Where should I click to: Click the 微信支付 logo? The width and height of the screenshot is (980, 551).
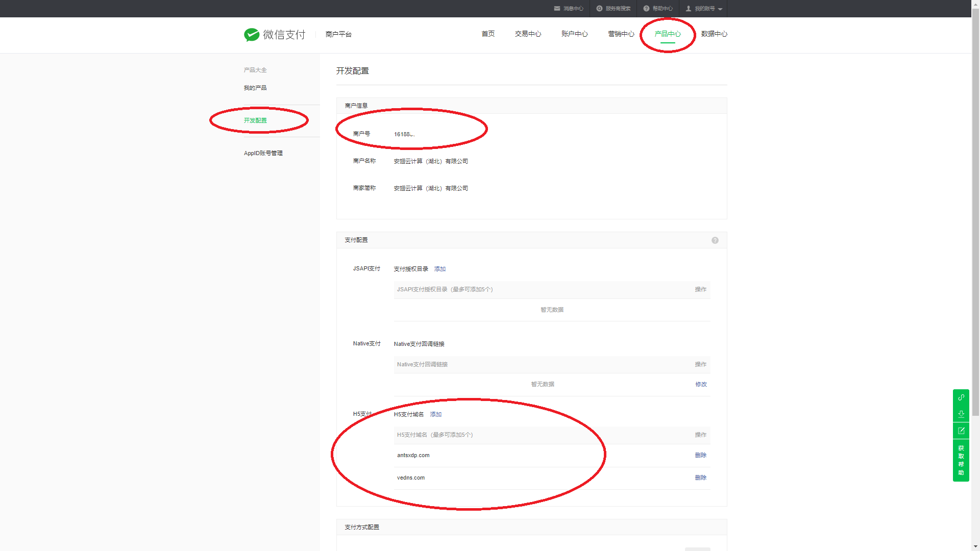tap(275, 34)
